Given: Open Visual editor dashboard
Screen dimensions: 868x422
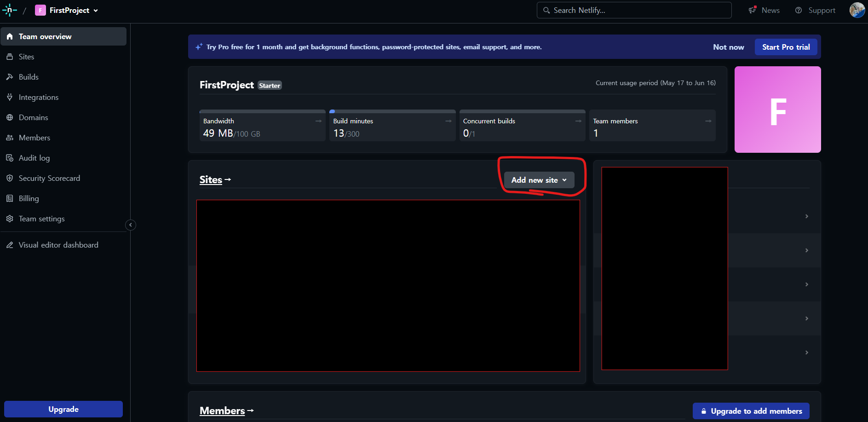Looking at the screenshot, I should click(63, 245).
